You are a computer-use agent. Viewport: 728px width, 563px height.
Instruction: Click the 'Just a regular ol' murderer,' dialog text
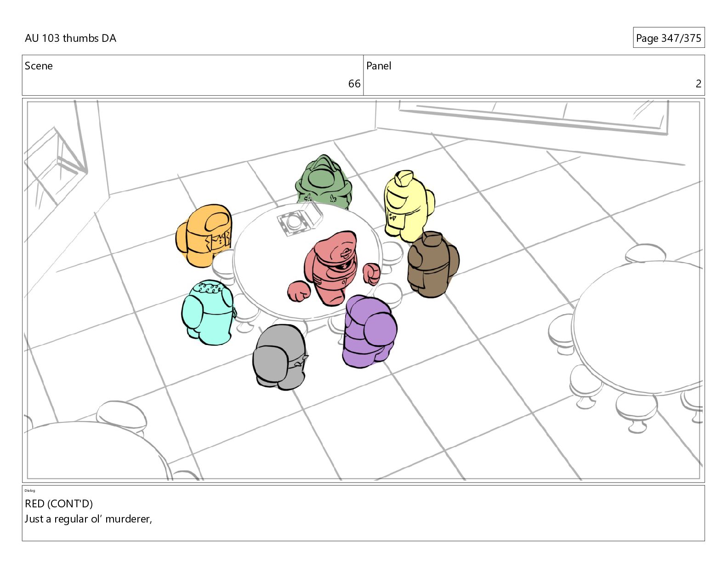(88, 519)
